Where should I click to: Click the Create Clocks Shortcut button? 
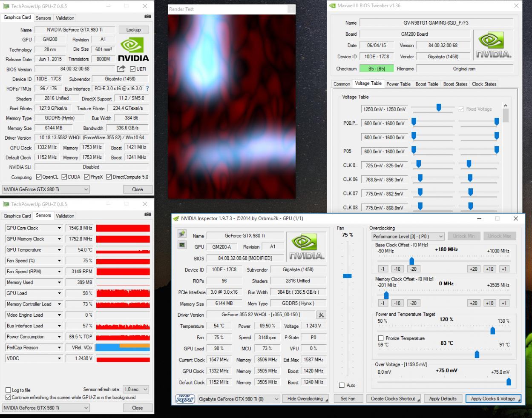pos(394,399)
